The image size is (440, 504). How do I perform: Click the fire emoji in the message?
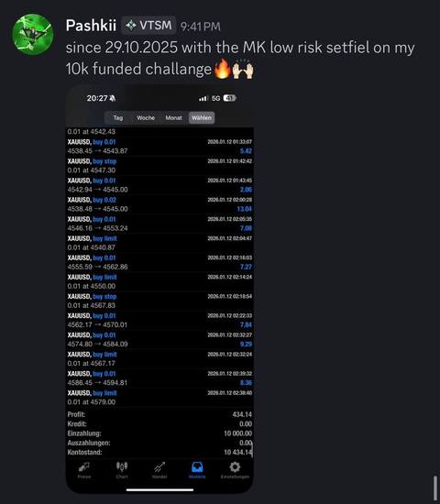222,69
